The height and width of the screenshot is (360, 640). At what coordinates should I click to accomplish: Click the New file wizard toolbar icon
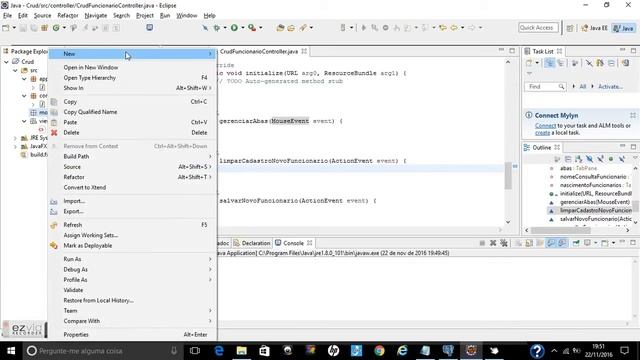[6, 28]
